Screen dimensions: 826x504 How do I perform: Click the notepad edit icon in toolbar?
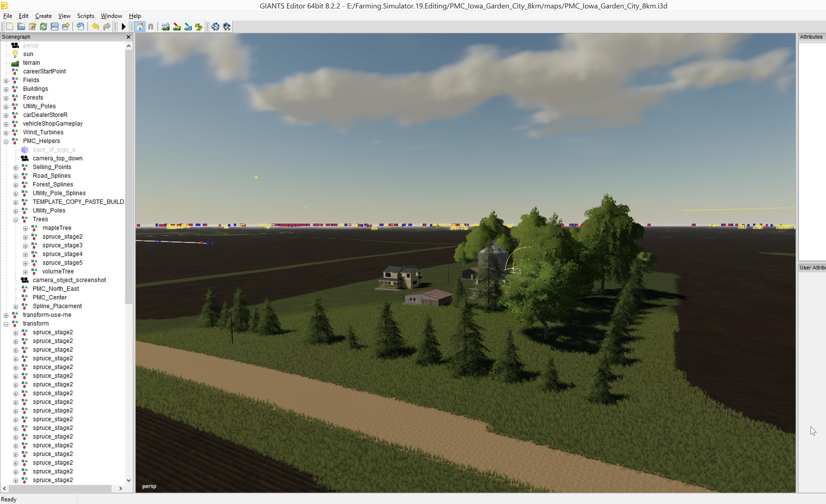coord(32,27)
